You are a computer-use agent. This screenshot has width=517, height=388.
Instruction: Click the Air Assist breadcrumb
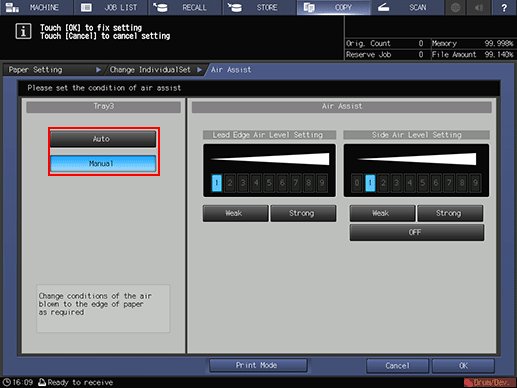[x=231, y=70]
